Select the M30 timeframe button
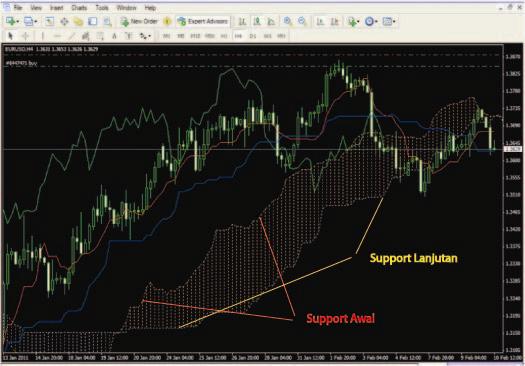The image size is (525, 366). [x=210, y=36]
